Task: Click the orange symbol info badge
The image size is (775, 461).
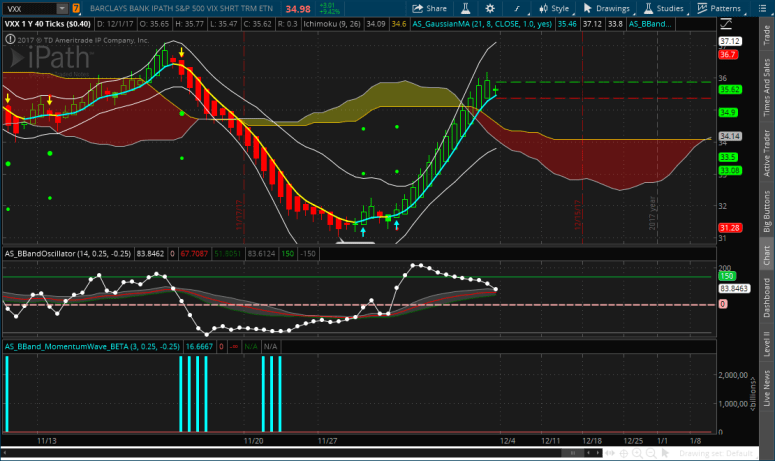Action: point(77,8)
